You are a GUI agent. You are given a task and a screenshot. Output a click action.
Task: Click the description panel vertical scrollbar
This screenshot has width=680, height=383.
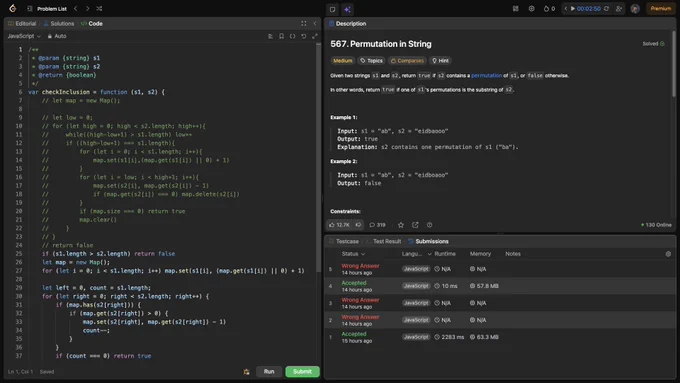point(673,64)
